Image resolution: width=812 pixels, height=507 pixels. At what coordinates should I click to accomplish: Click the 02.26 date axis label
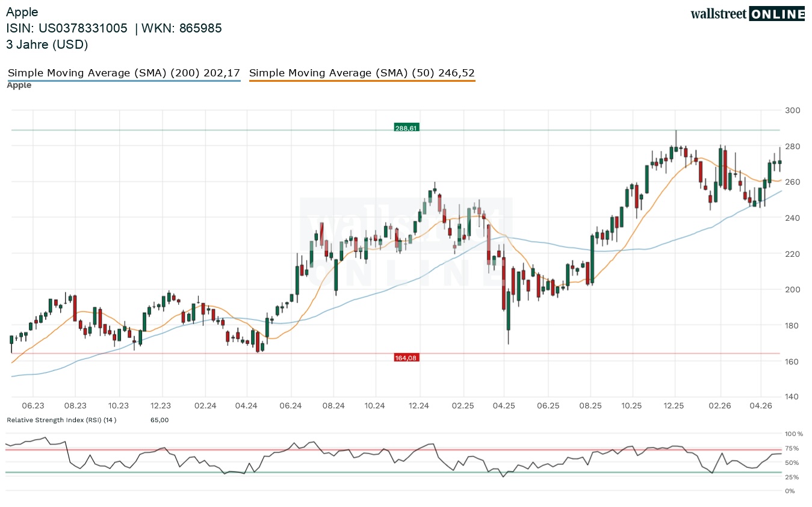point(720,406)
